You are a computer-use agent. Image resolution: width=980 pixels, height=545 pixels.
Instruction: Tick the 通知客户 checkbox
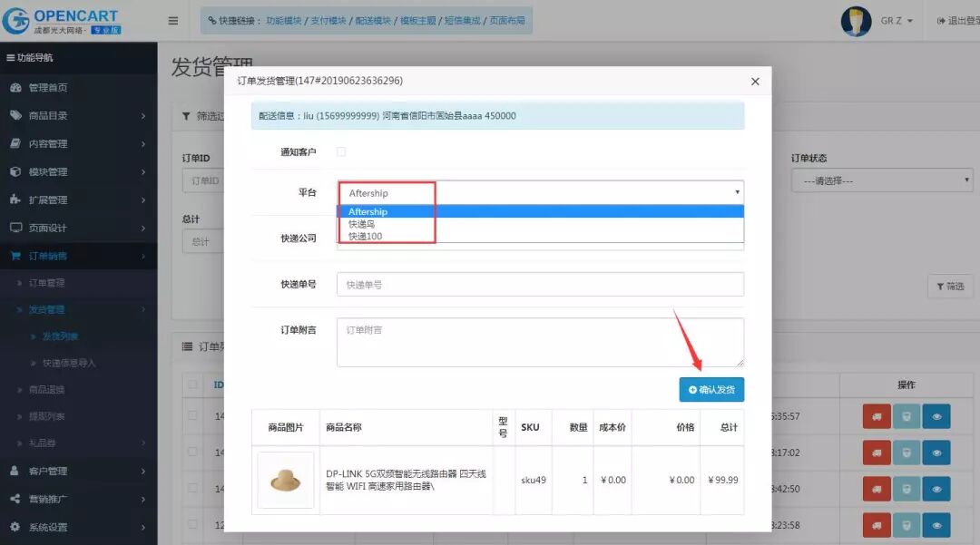pyautogui.click(x=341, y=151)
